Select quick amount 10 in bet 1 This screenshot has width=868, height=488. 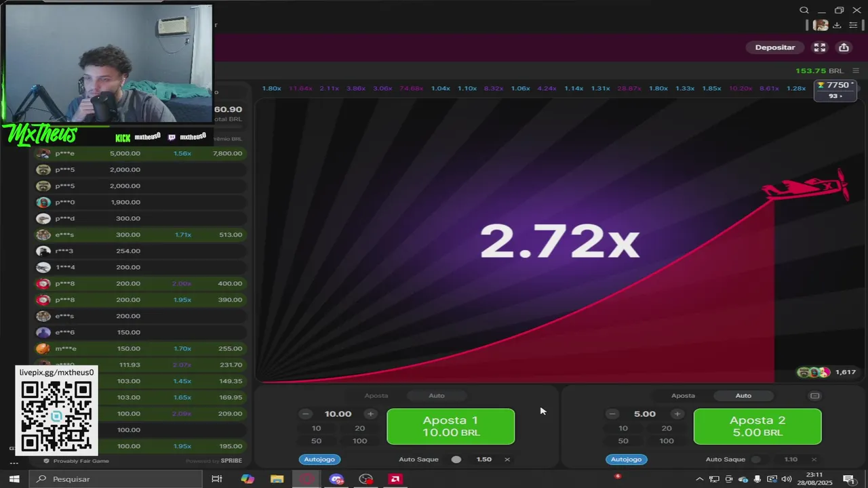pyautogui.click(x=316, y=428)
